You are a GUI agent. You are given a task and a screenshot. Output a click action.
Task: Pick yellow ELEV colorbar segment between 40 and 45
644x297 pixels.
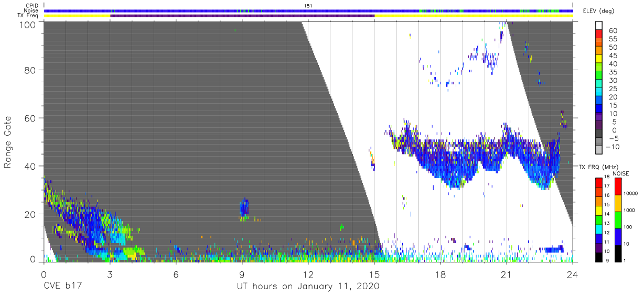point(599,60)
